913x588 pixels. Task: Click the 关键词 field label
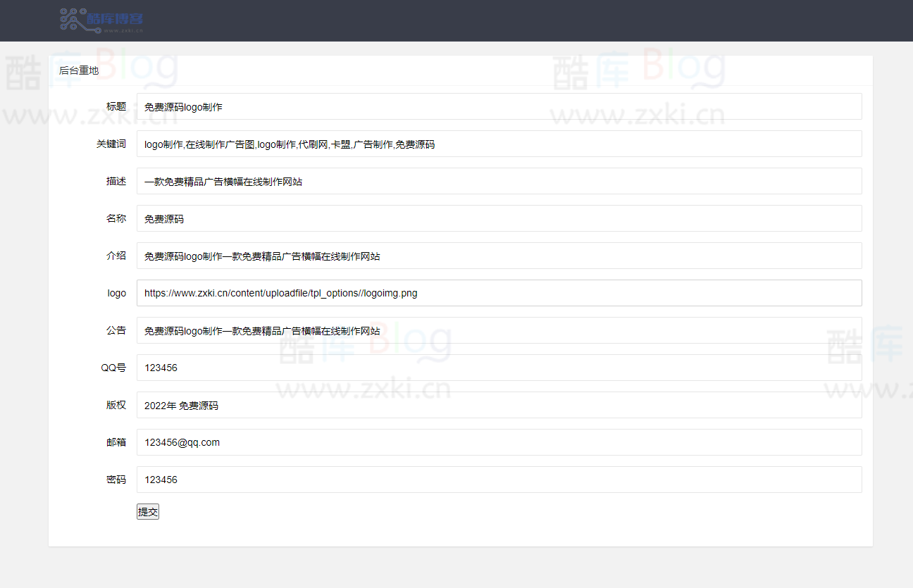coord(111,144)
